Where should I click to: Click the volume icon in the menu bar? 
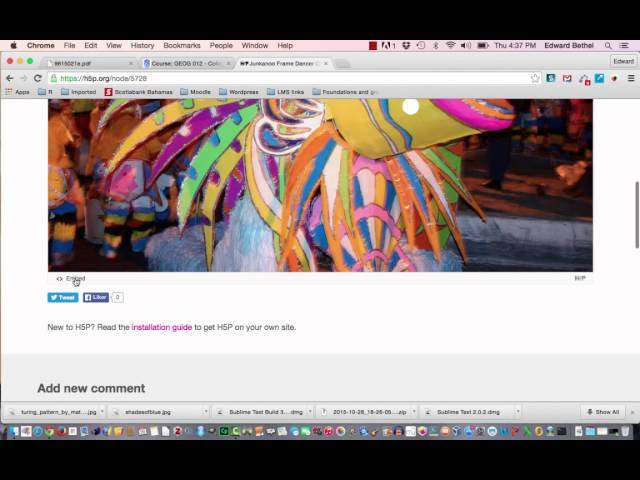(466, 45)
